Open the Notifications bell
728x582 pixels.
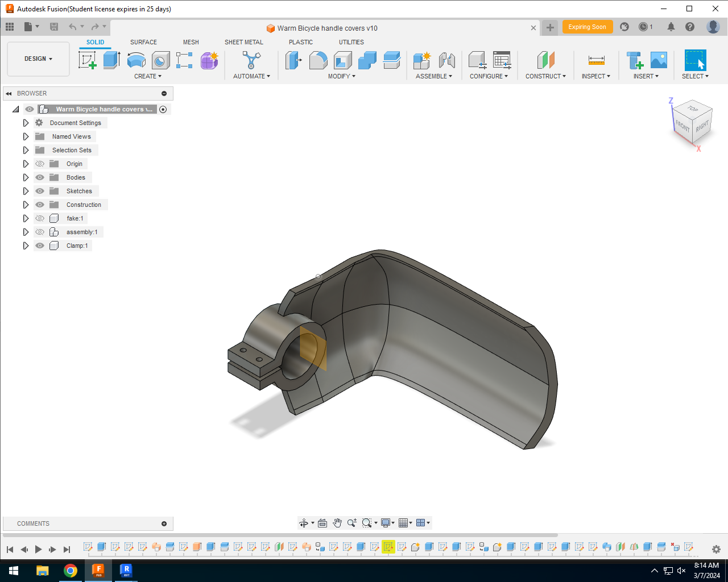671,27
